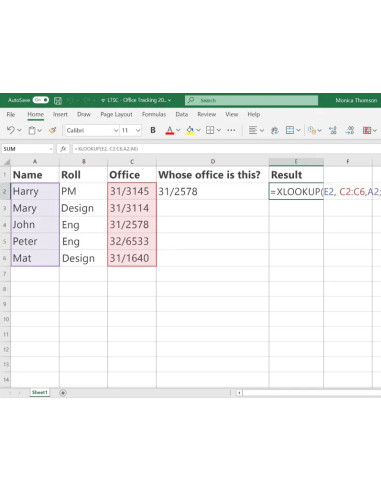Select office cell 32/6533
The image size is (381, 492).
[x=132, y=241]
